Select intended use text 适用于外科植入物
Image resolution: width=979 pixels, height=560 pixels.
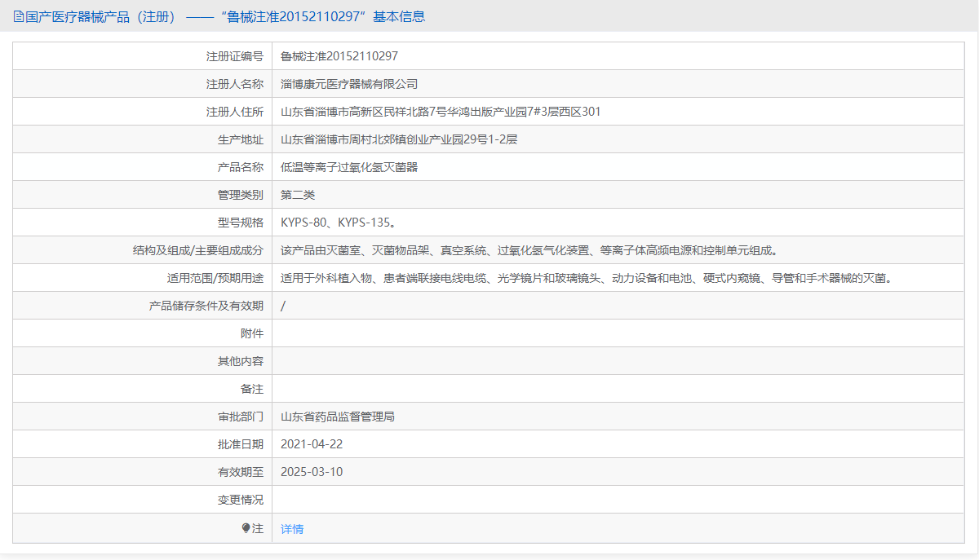326,278
